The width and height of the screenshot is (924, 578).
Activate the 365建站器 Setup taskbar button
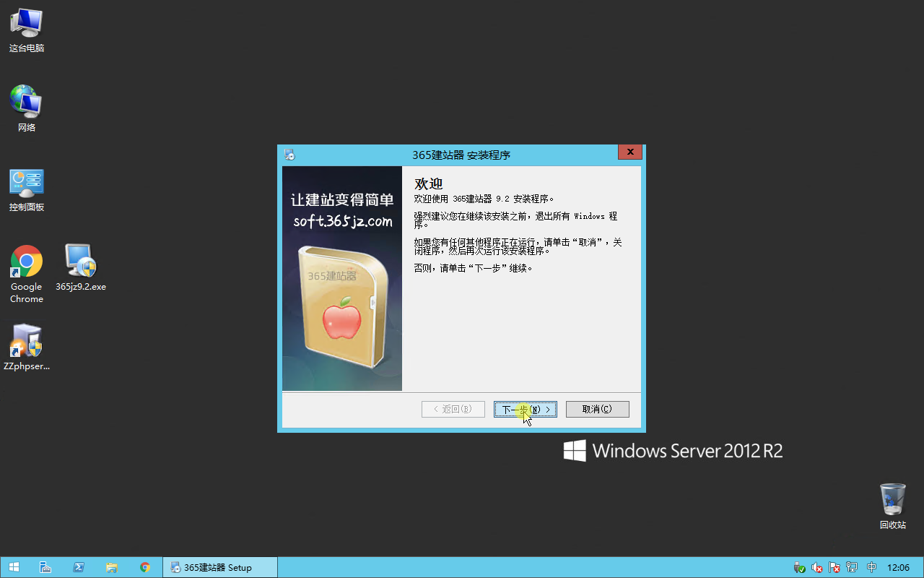(x=220, y=567)
